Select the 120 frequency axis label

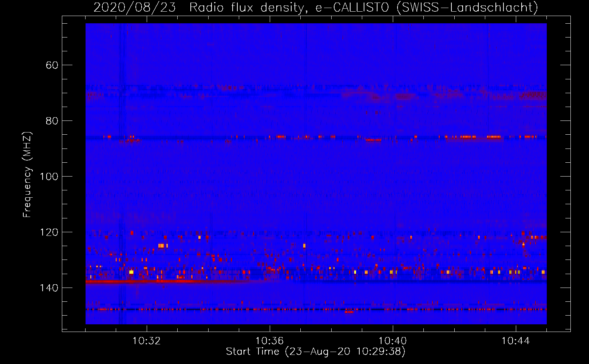click(49, 232)
